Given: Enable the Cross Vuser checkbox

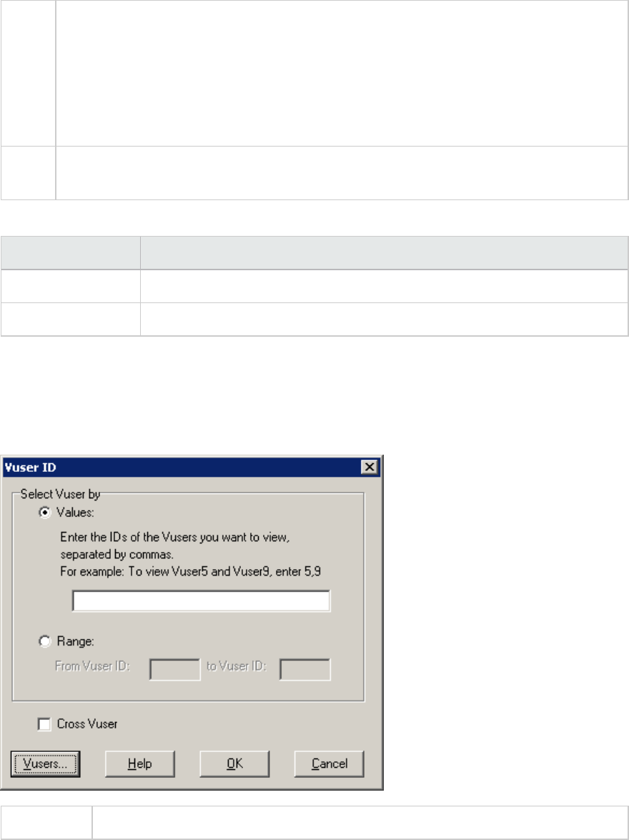Looking at the screenshot, I should point(44,724).
